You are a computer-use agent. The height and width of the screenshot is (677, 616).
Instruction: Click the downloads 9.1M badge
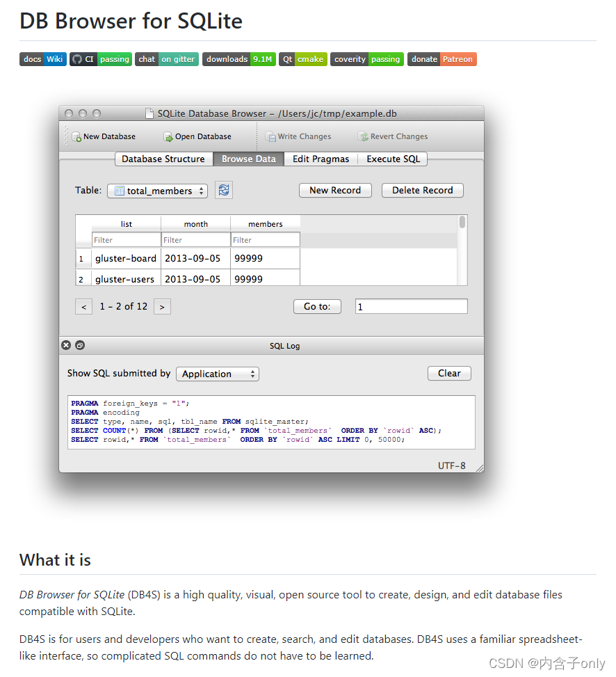[238, 59]
